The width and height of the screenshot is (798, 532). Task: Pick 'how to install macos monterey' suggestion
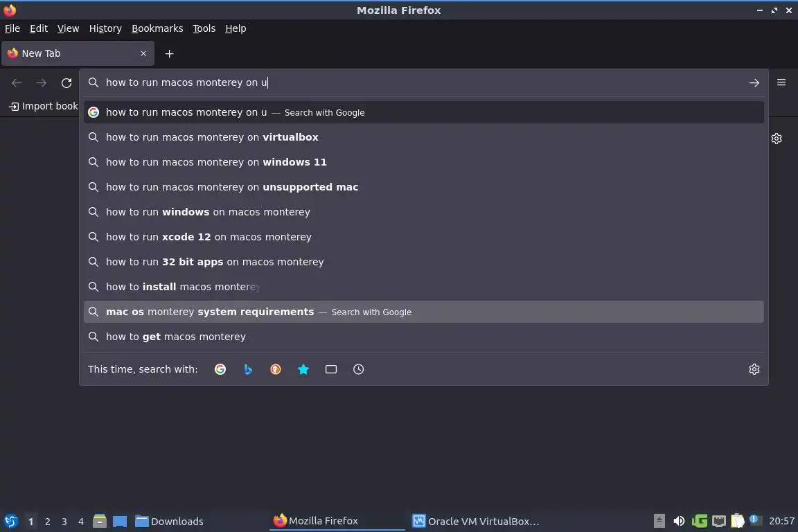(423, 287)
